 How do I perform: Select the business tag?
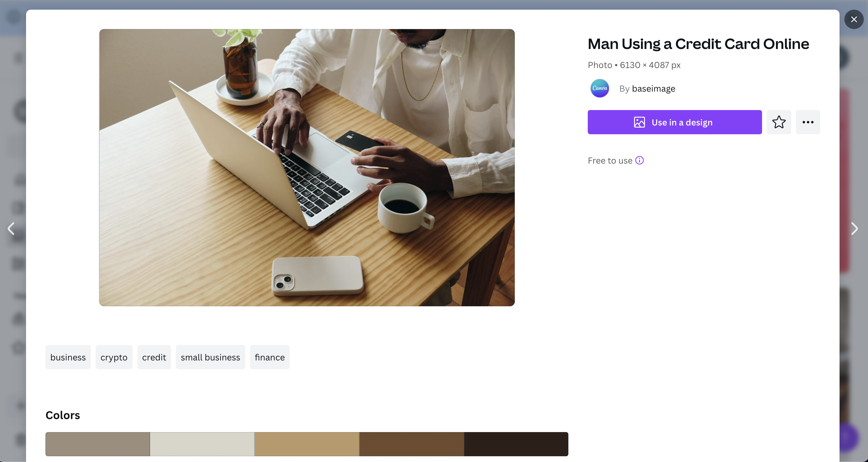[x=68, y=357]
